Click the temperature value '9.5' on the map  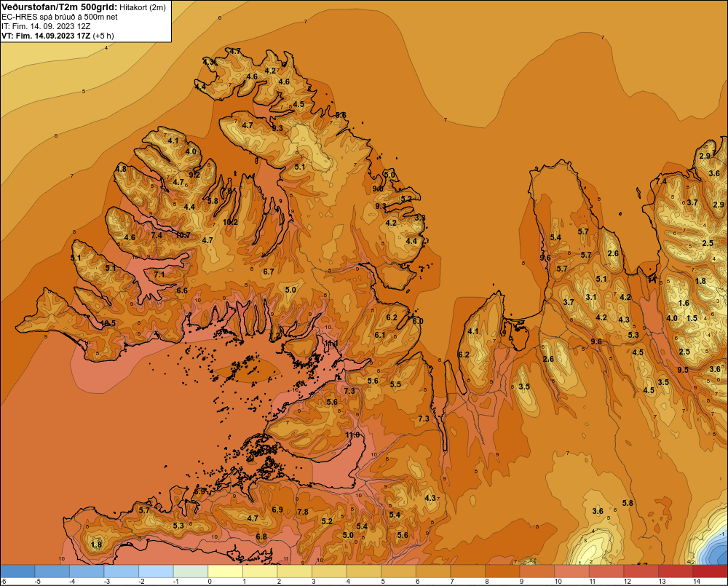[x=683, y=370]
